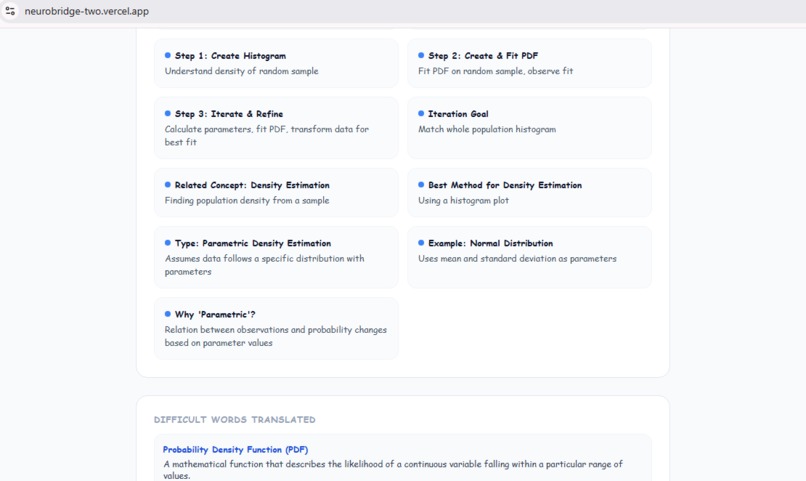Image resolution: width=806 pixels, height=481 pixels.
Task: Click 'Understand density of random sample' text
Action: coord(242,71)
